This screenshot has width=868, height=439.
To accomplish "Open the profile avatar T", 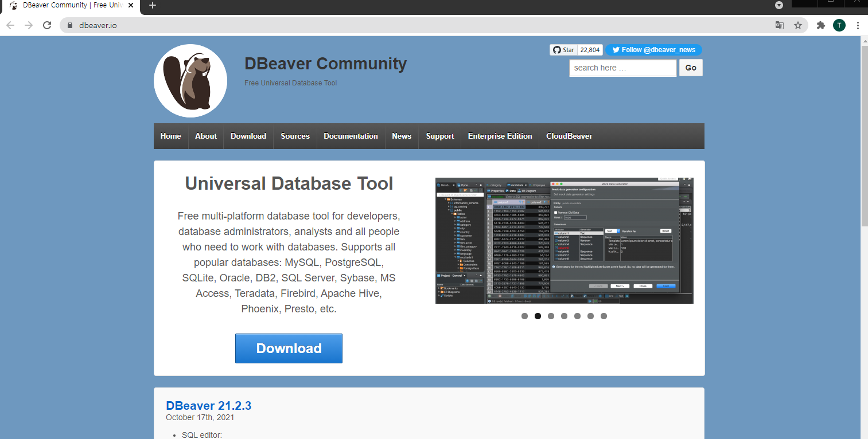I will 839,25.
